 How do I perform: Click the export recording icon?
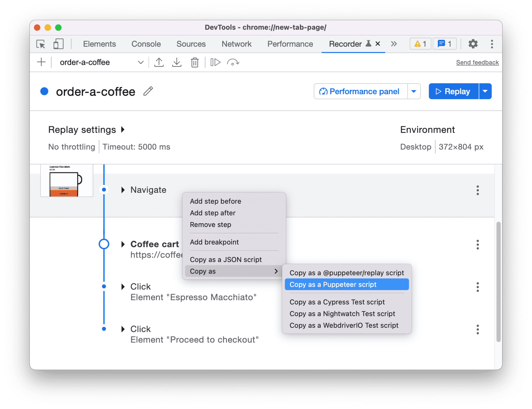159,63
